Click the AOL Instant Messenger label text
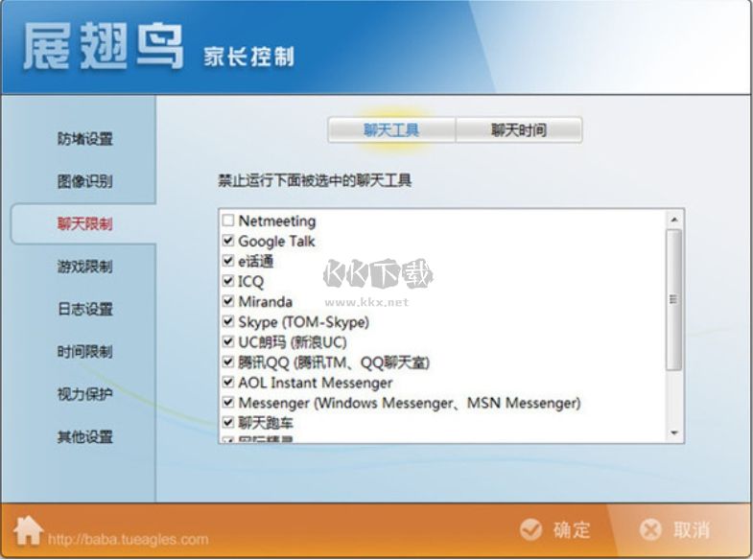 pos(315,383)
